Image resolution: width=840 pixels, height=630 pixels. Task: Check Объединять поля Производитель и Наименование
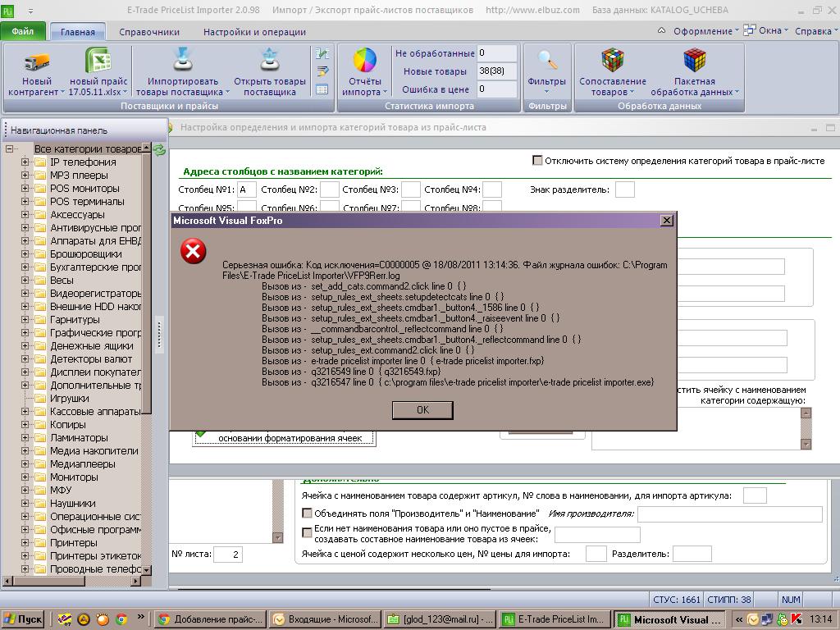tap(307, 514)
